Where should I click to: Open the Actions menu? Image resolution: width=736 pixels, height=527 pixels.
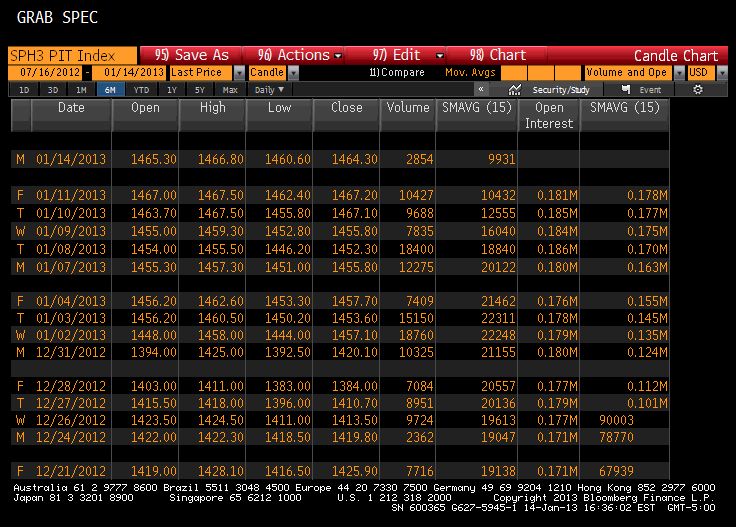(300, 55)
